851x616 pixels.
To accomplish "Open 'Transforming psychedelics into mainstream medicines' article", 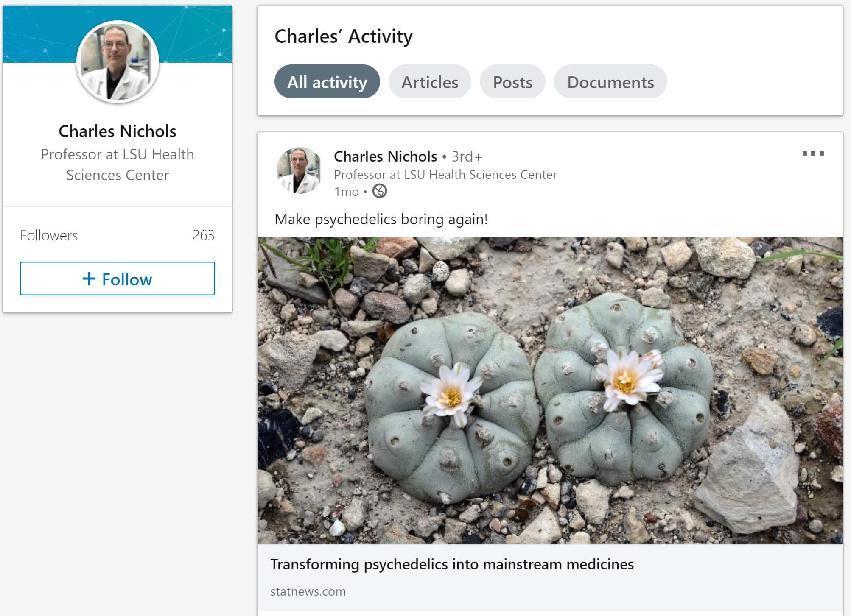I will [x=452, y=564].
